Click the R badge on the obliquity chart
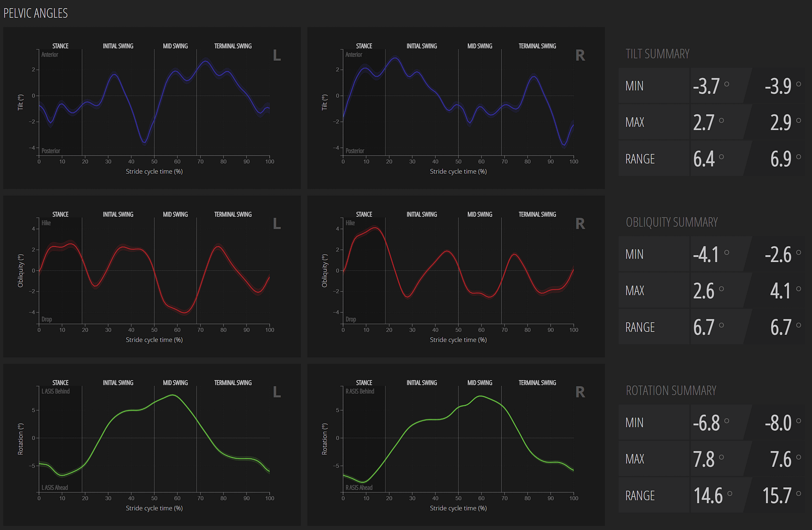The height and width of the screenshot is (530, 812). 580,224
